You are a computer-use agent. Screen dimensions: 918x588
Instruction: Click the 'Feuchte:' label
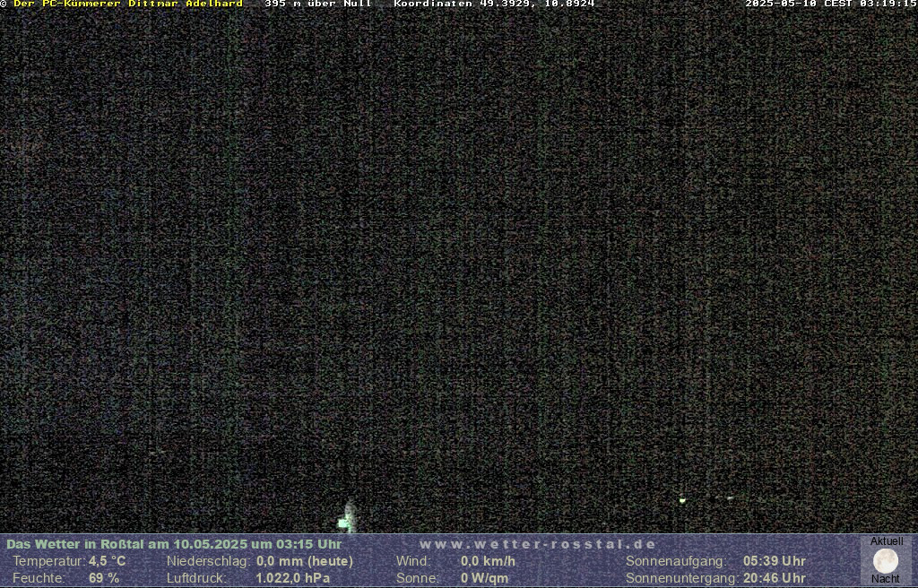coord(38,578)
